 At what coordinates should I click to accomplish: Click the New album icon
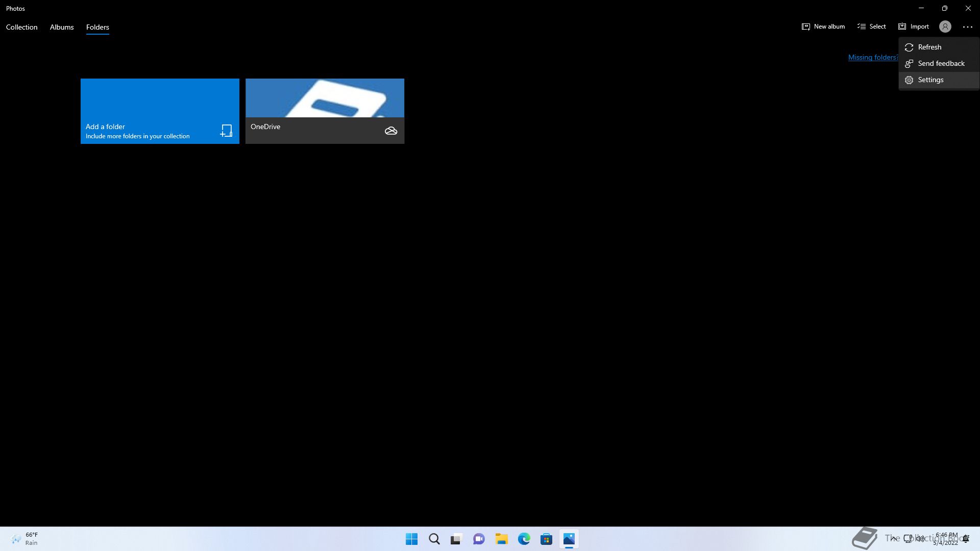pos(806,27)
